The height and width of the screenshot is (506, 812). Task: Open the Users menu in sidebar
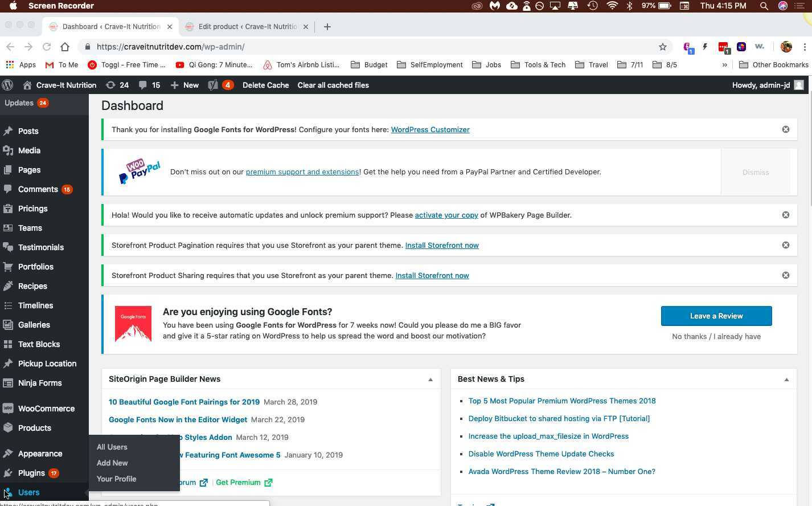(28, 492)
